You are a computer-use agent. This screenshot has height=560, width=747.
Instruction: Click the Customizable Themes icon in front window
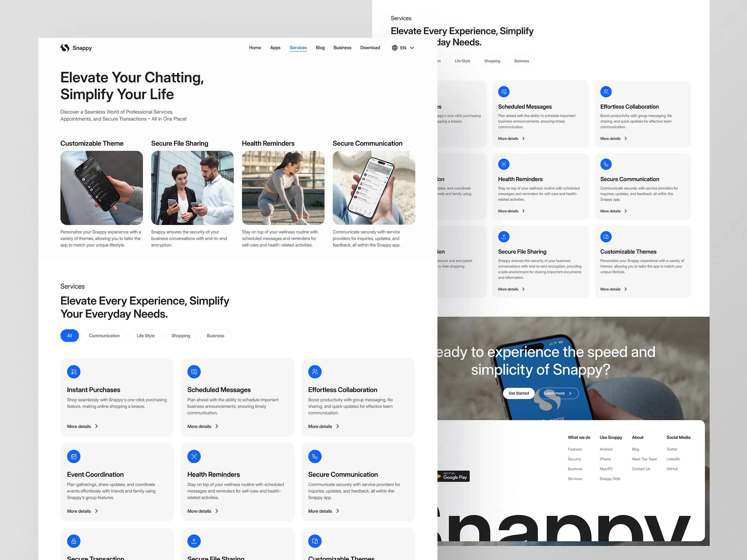click(x=315, y=541)
